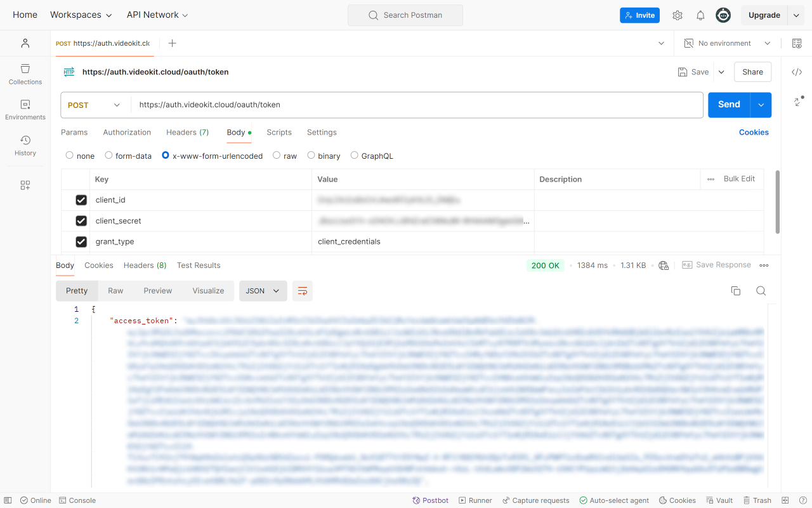Click the request body vertical scrollbar
Viewport: 812px width, 508px height.
[x=778, y=201]
